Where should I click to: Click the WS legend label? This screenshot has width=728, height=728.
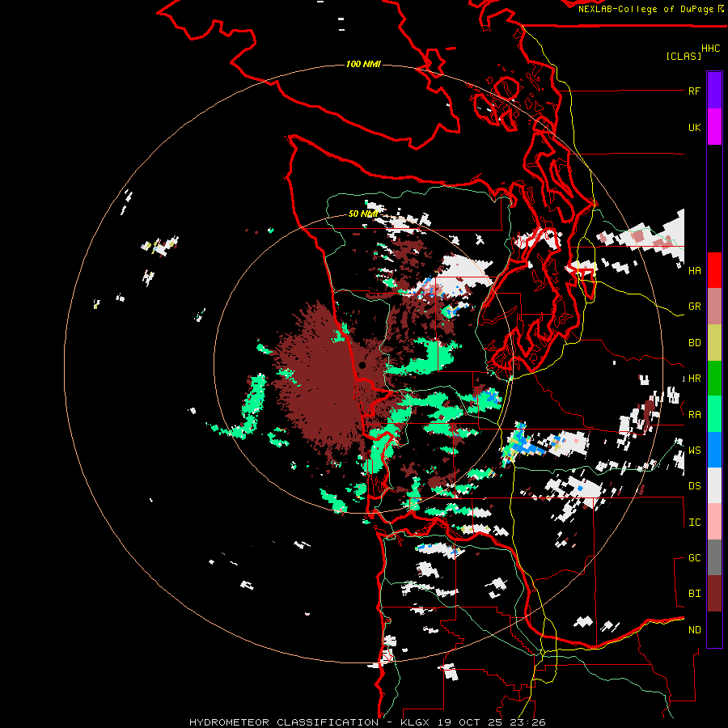coord(694,451)
